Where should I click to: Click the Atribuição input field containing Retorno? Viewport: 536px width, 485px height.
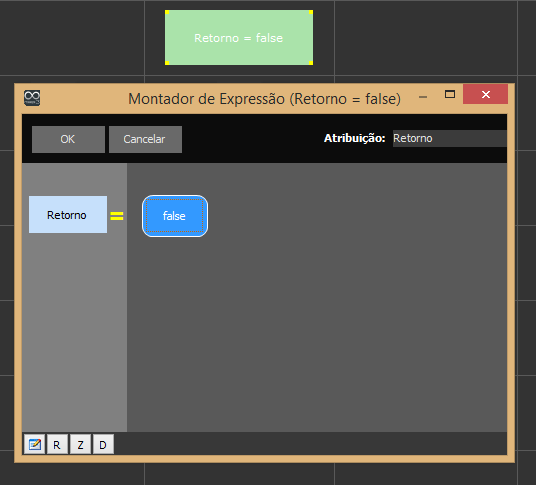pos(450,138)
